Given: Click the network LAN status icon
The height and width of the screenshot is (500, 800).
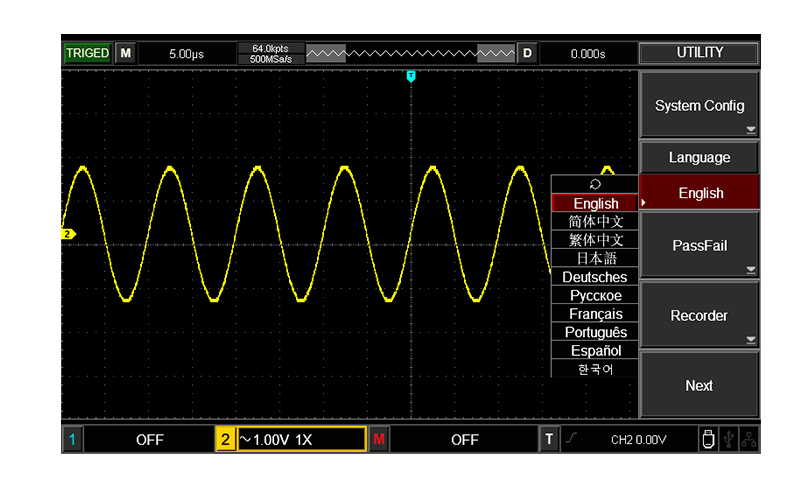Looking at the screenshot, I should point(748,439).
